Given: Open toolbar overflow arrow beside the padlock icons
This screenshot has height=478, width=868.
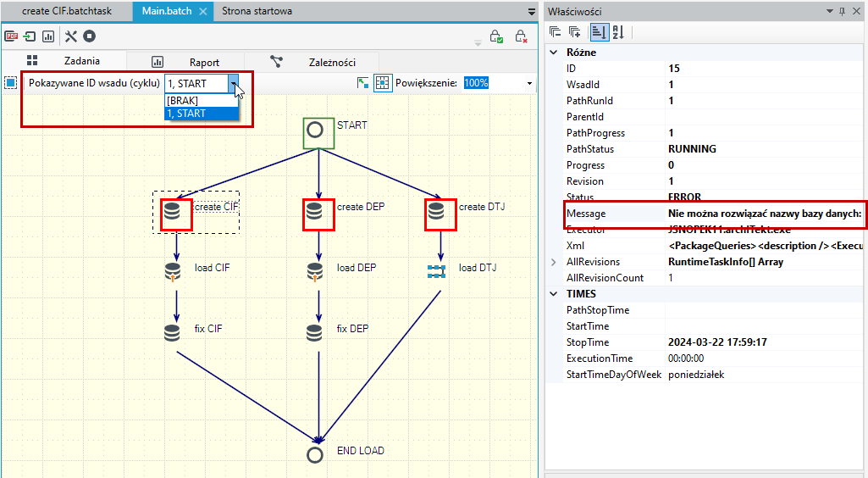Looking at the screenshot, I should click(x=478, y=42).
